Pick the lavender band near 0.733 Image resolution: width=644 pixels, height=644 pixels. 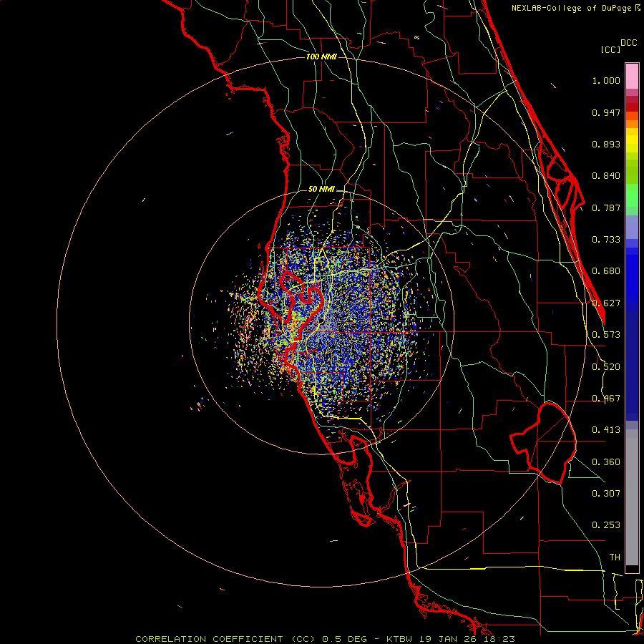[632, 228]
